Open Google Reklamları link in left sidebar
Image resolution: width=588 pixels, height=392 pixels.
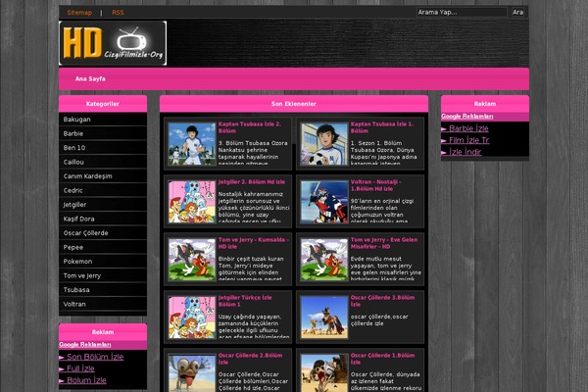point(85,345)
